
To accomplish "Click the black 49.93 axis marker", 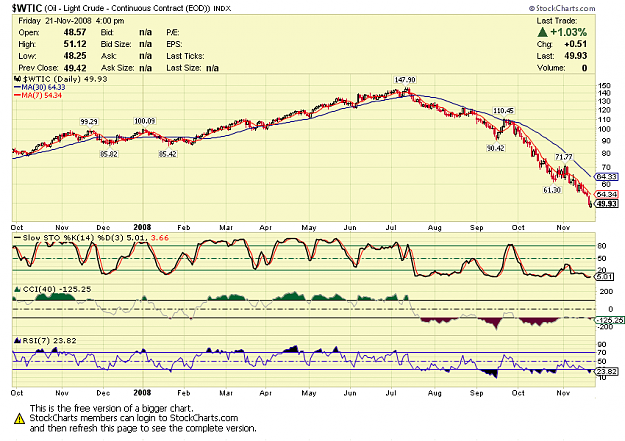I will [607, 204].
